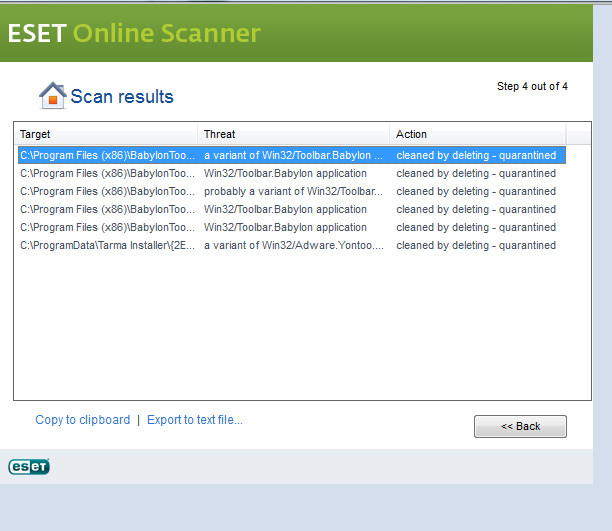Sort by the Threat column header
The width and height of the screenshot is (612, 531).
[294, 134]
